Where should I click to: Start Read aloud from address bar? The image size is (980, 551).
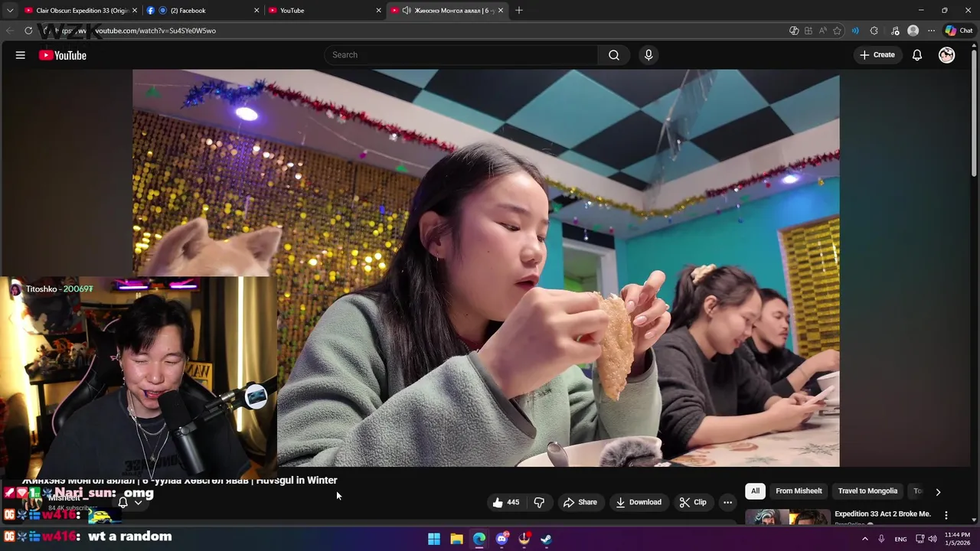(823, 31)
